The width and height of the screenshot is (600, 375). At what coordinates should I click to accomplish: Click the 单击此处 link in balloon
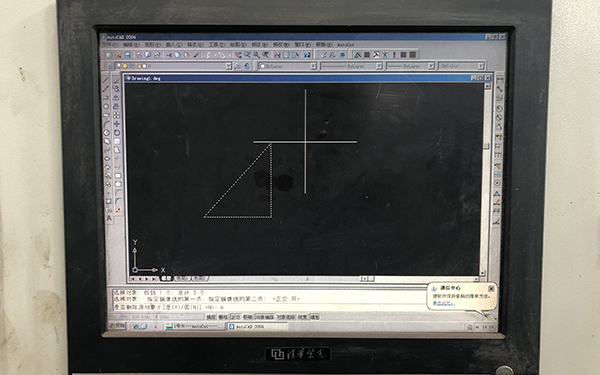pyautogui.click(x=443, y=303)
